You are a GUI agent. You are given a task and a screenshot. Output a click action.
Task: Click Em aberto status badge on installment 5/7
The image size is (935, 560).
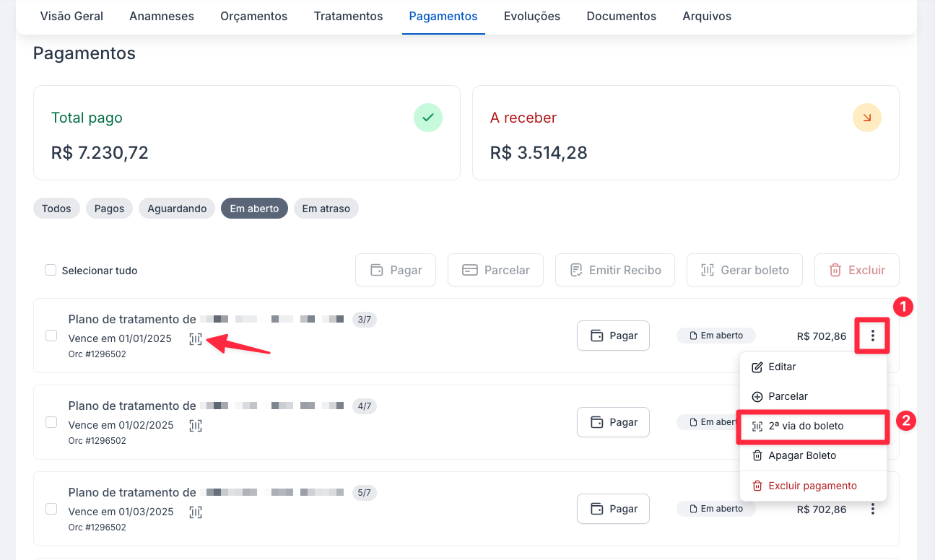716,509
